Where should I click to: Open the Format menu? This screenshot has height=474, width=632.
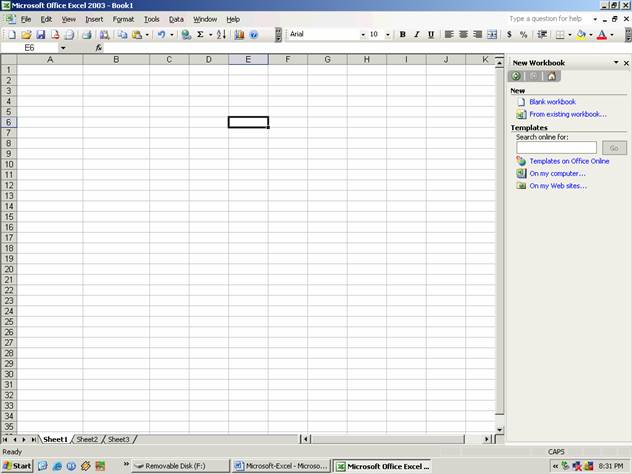coord(123,19)
